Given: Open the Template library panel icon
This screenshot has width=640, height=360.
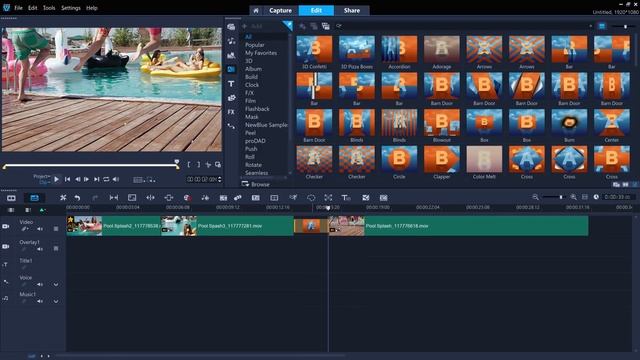Looking at the screenshot, I should tap(231, 55).
